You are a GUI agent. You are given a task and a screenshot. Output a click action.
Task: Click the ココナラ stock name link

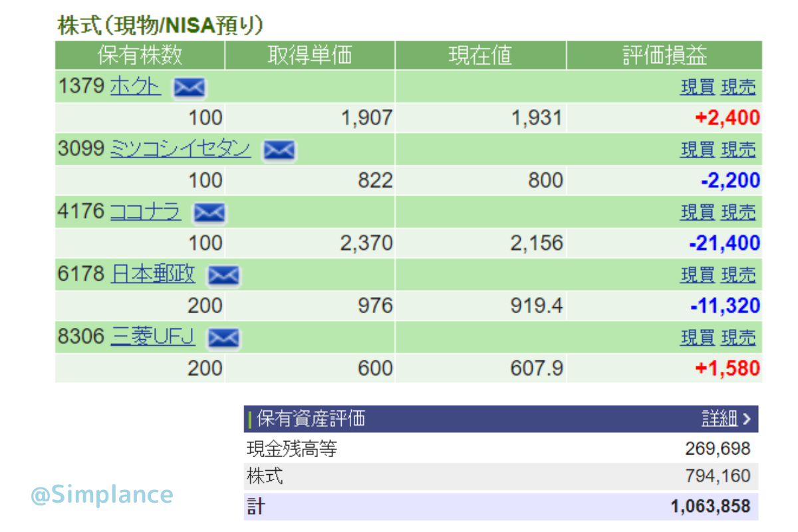pyautogui.click(x=145, y=212)
